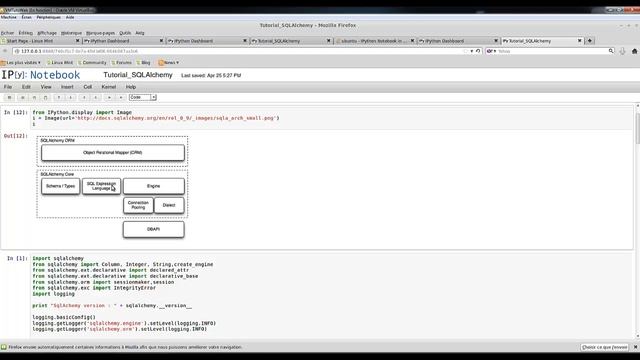Open VirtualBox Machine menu
The width and height of the screenshot is (640, 360).
point(9,17)
